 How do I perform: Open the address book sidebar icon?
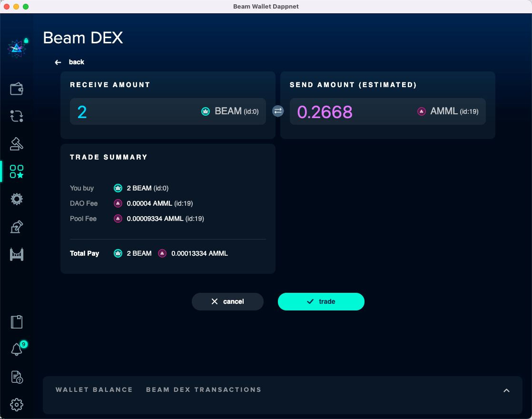(x=16, y=322)
